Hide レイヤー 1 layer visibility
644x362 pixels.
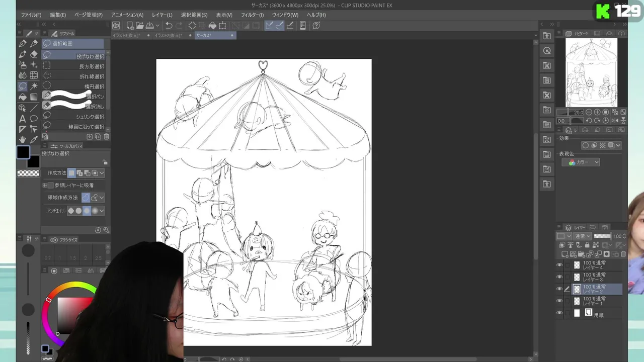point(559,301)
